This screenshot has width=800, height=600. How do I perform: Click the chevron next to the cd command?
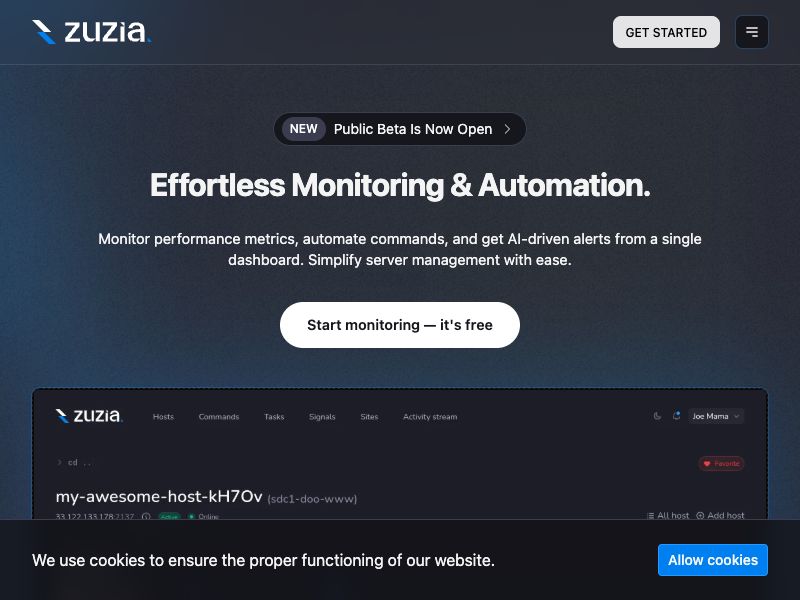(59, 463)
